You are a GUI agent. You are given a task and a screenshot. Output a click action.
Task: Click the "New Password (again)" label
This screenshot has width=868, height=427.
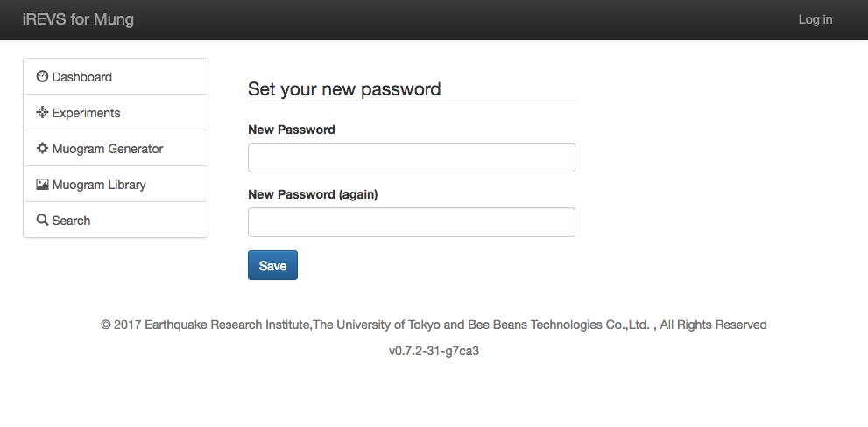(x=313, y=194)
